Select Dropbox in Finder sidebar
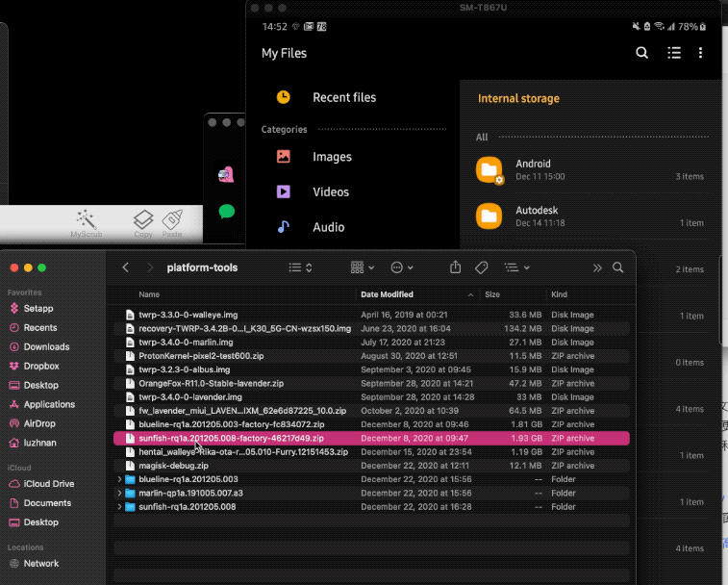 coord(35,367)
